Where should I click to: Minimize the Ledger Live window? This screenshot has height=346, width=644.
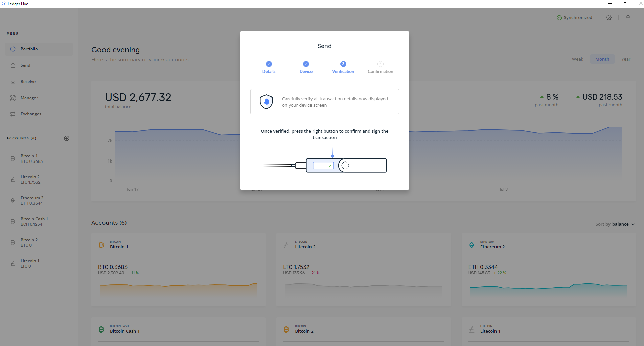610,4
